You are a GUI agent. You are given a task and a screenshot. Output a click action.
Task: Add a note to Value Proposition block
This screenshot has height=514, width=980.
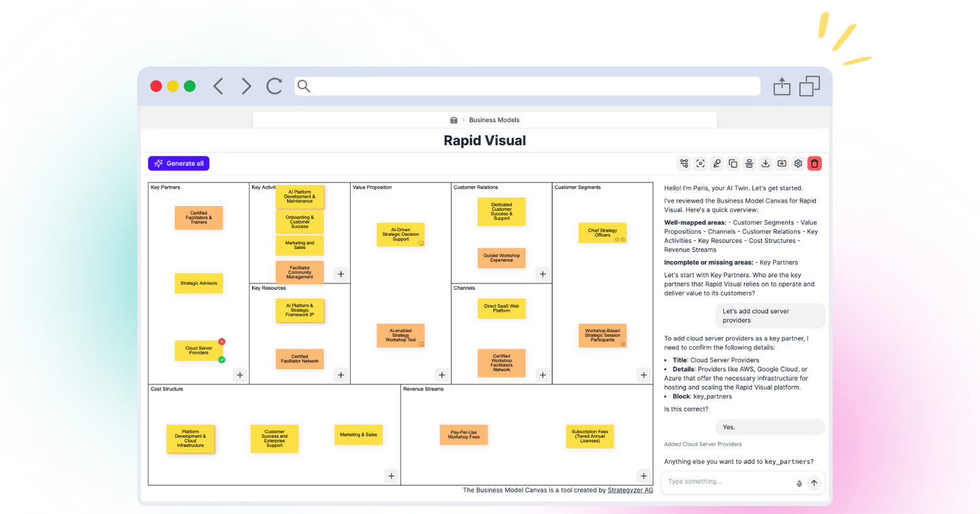(x=442, y=375)
